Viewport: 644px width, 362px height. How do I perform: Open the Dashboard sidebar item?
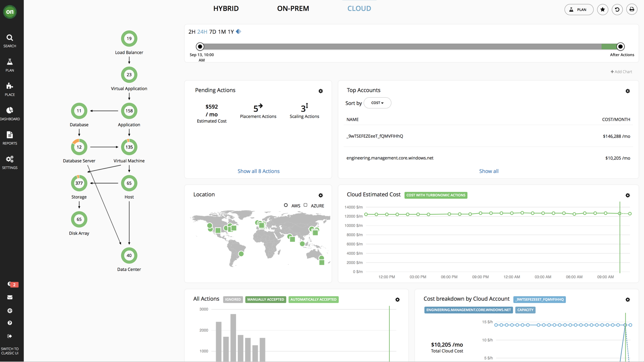(x=10, y=114)
